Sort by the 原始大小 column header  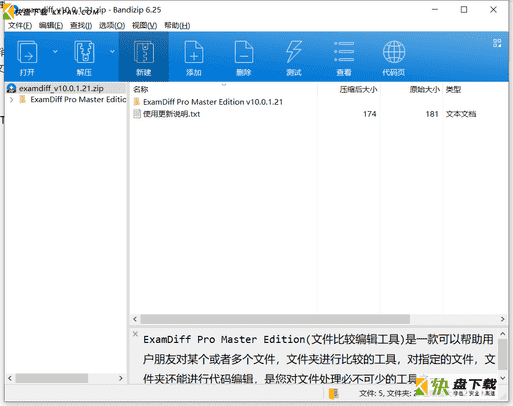coord(424,89)
